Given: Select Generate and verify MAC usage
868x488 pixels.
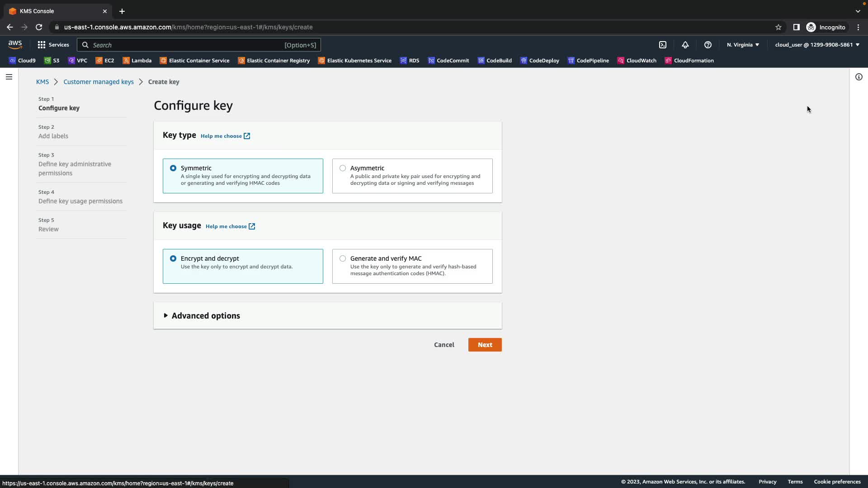Looking at the screenshot, I should pos(343,258).
